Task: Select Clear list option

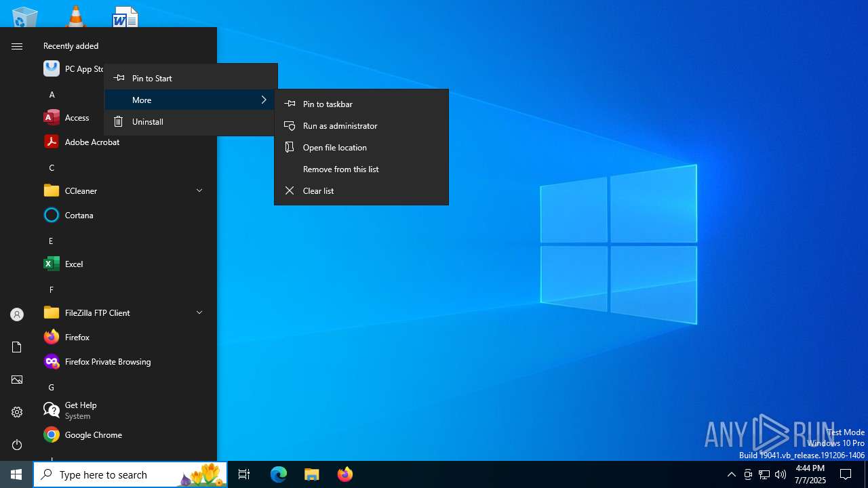Action: (361, 190)
